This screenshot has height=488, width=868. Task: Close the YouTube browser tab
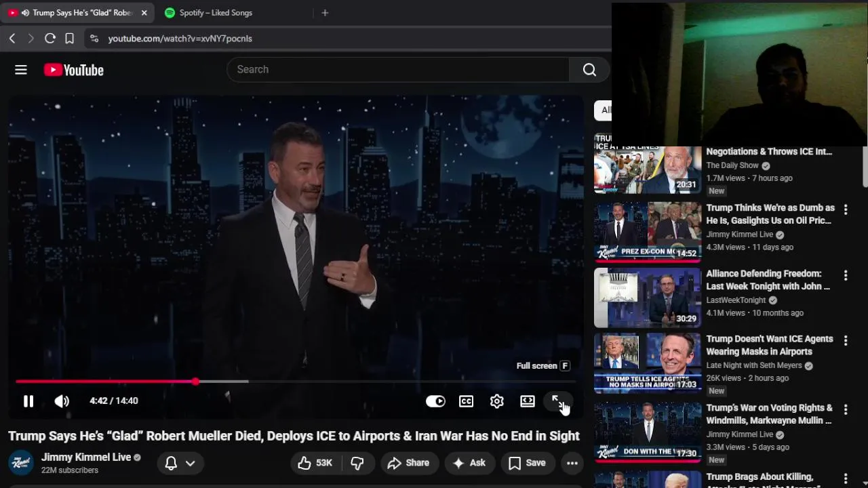coord(144,13)
